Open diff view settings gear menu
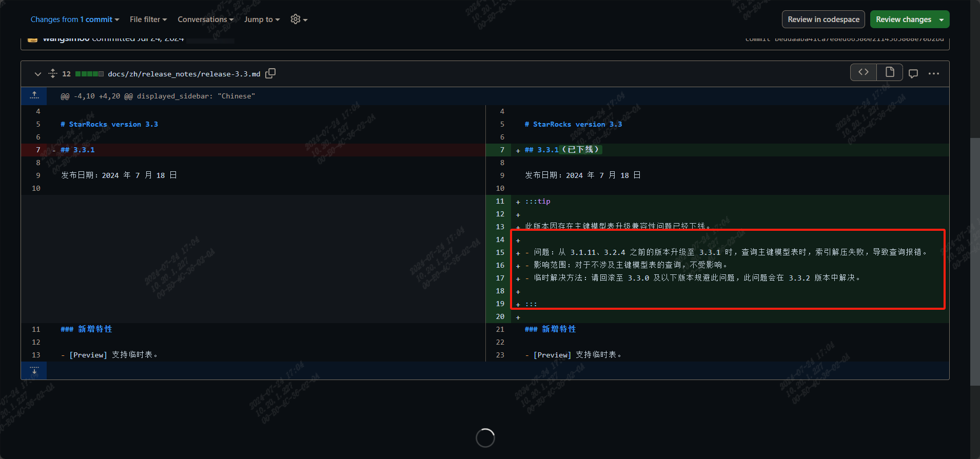This screenshot has height=459, width=980. click(x=299, y=19)
